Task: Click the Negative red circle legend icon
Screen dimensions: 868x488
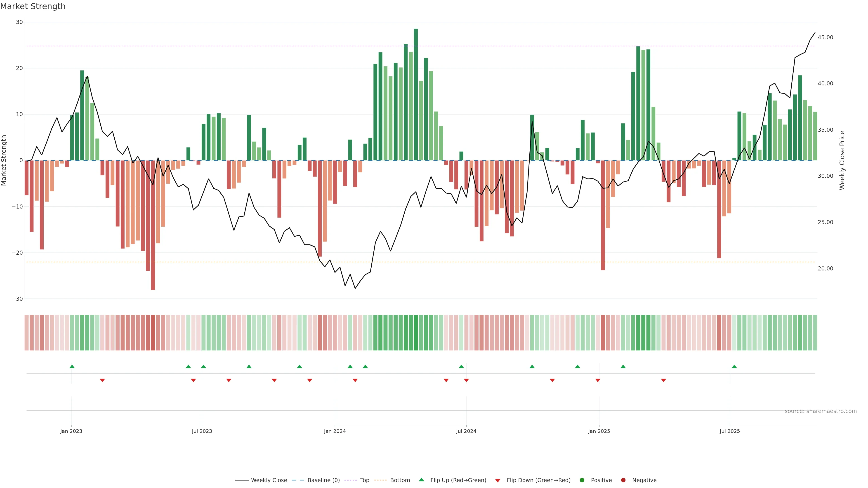Action: coord(623,480)
